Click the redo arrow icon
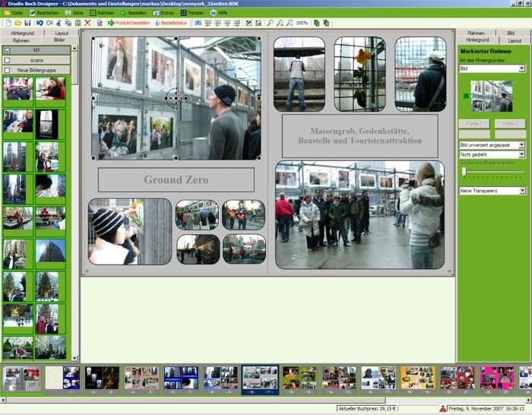The width and height of the screenshot is (532, 415). point(49,23)
